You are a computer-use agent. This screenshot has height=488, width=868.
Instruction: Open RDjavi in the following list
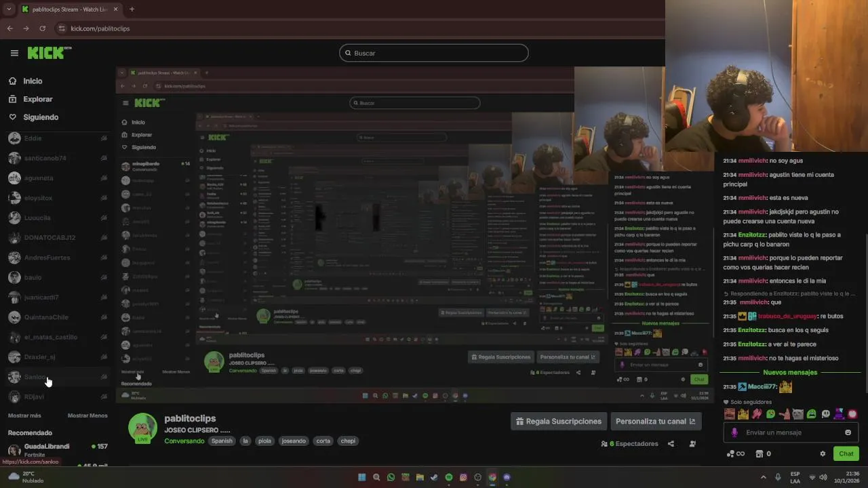pyautogui.click(x=58, y=396)
